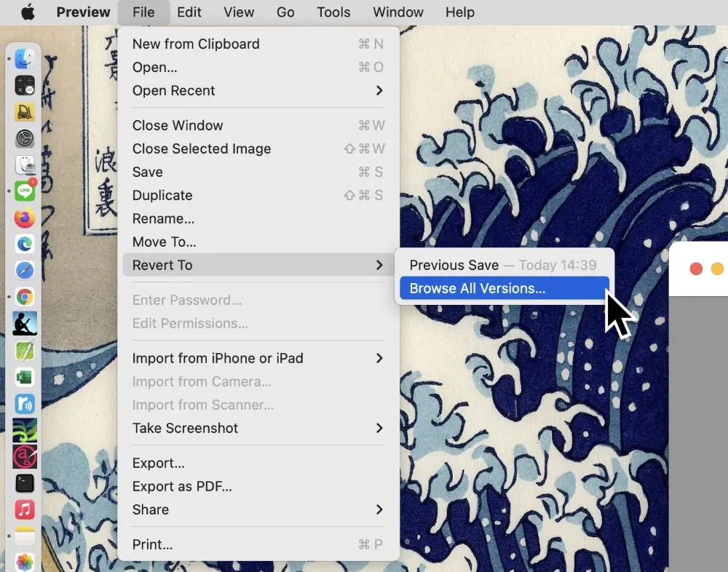This screenshot has width=728, height=572.
Task: Launch Terminal from the Dock
Action: (x=24, y=483)
